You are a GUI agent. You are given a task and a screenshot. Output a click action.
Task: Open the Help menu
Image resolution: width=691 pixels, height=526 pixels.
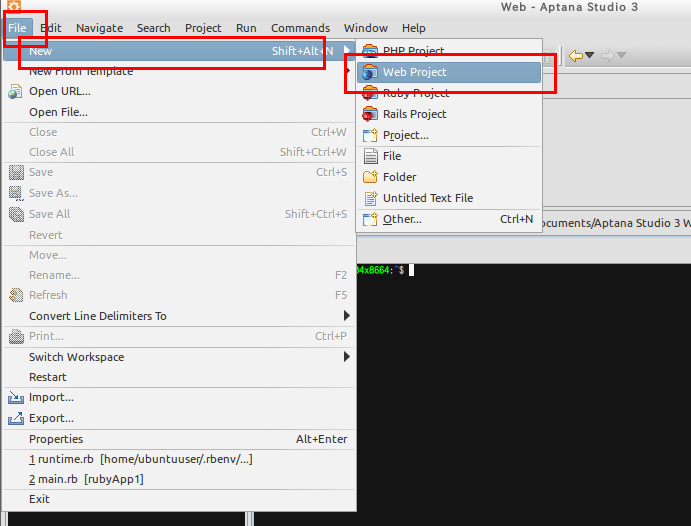point(413,28)
